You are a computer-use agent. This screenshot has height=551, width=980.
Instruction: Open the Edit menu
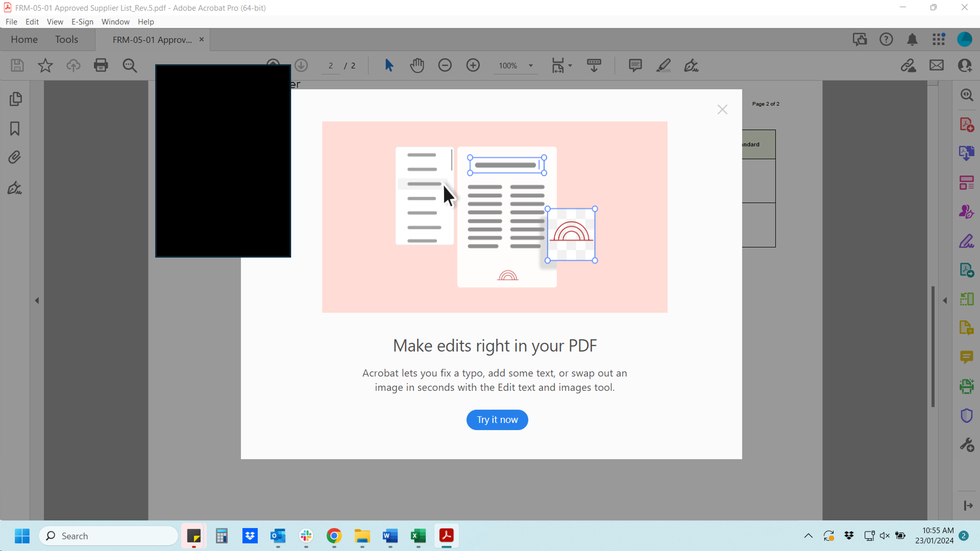point(32,22)
